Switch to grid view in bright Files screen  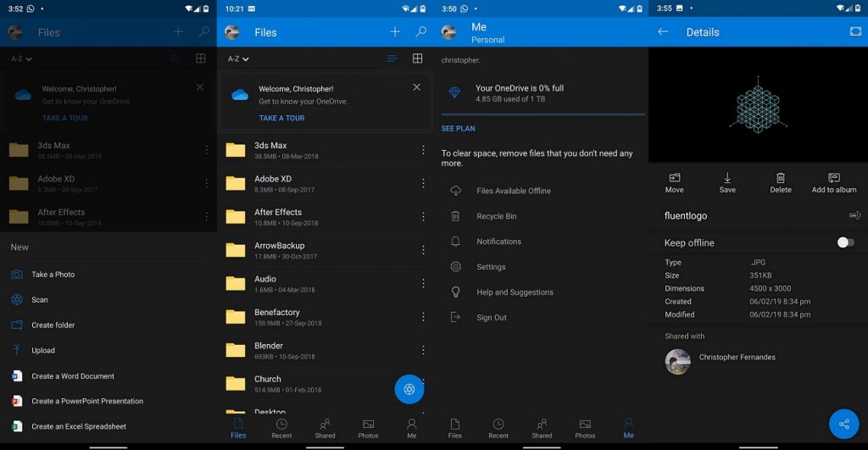point(417,58)
